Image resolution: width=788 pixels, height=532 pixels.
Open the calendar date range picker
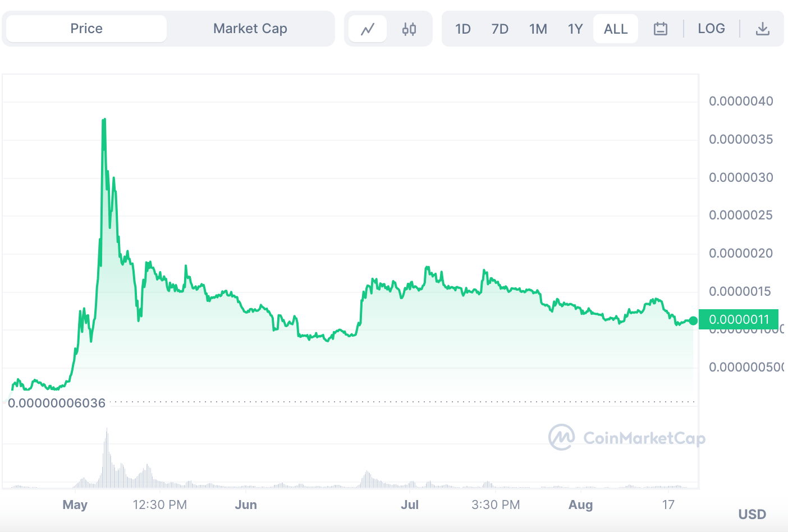tap(661, 29)
